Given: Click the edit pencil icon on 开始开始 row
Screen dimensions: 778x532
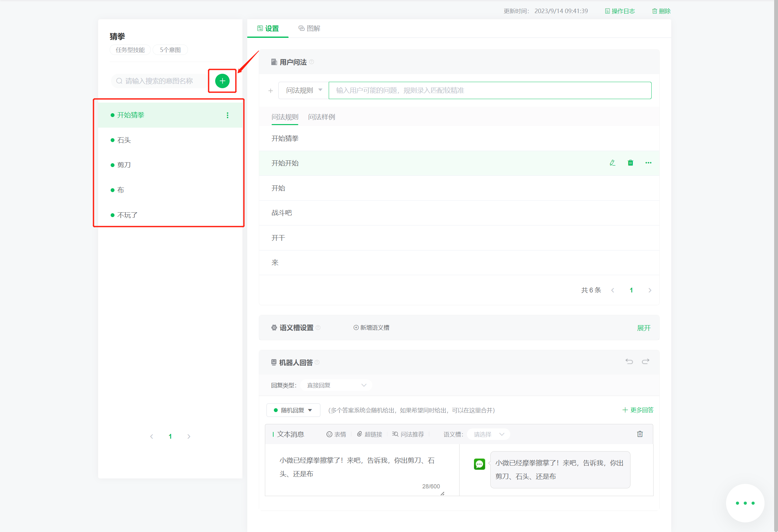Looking at the screenshot, I should point(612,163).
